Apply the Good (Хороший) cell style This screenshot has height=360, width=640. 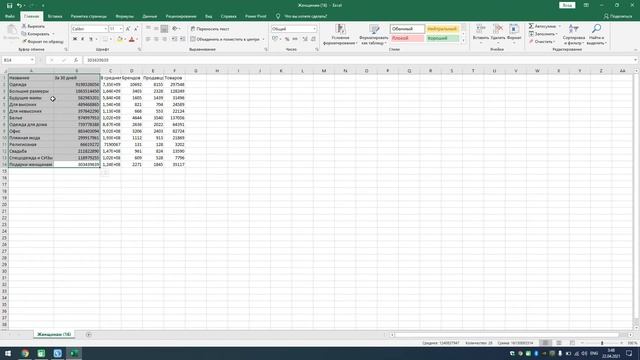[x=442, y=38]
